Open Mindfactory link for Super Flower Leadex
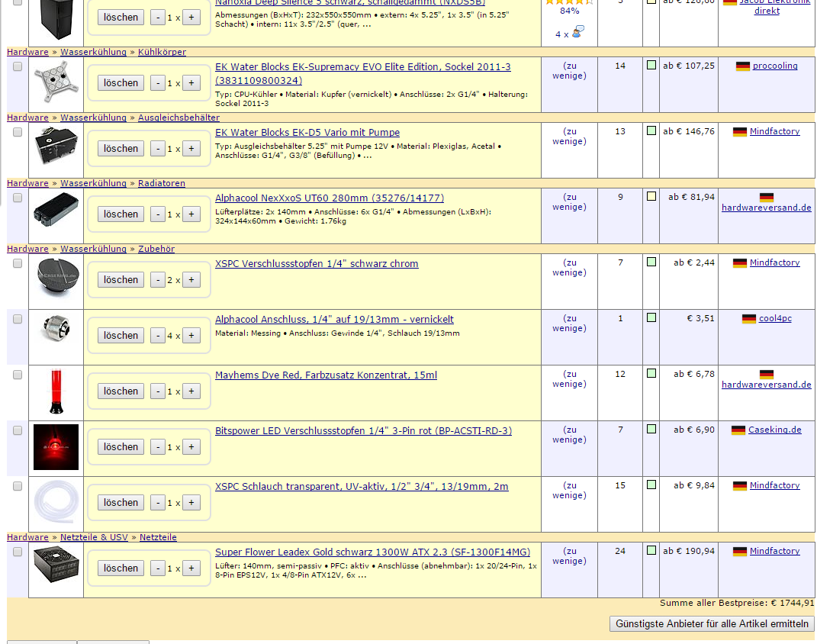817x644 pixels. pos(775,551)
